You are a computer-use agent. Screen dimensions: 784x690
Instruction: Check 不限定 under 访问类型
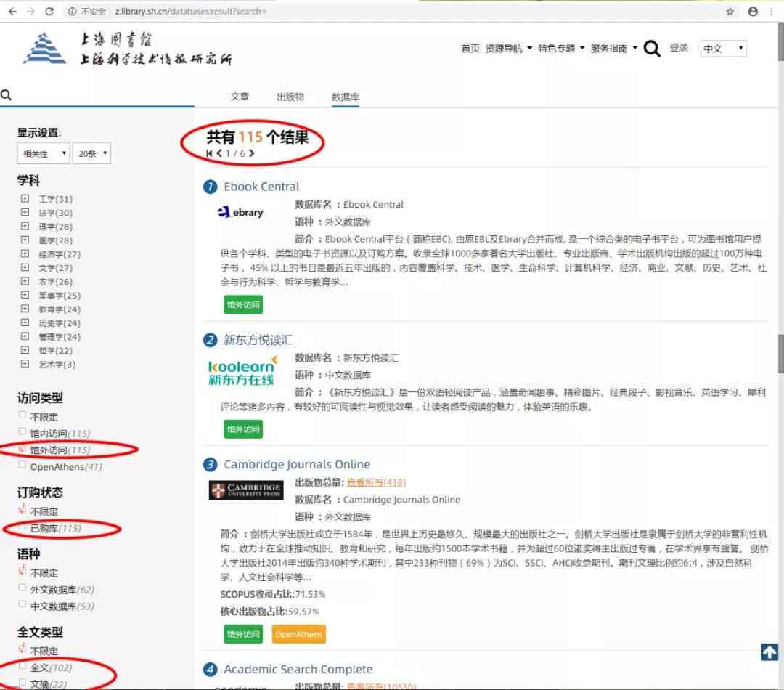tap(22, 415)
